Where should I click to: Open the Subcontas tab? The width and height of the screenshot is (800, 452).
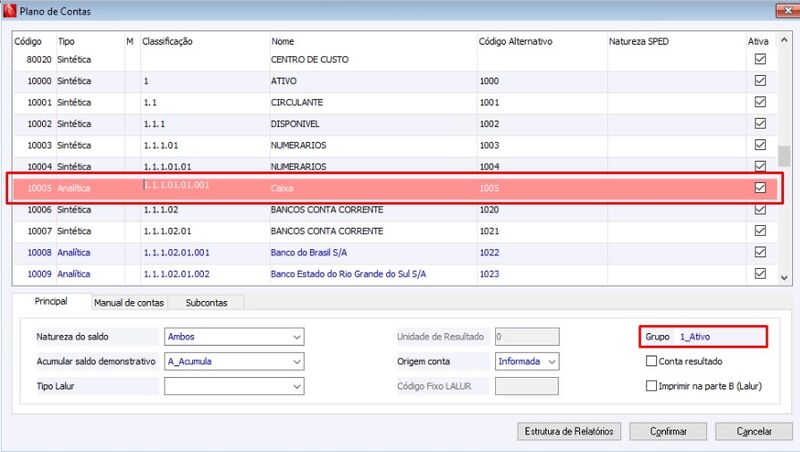pos(206,303)
